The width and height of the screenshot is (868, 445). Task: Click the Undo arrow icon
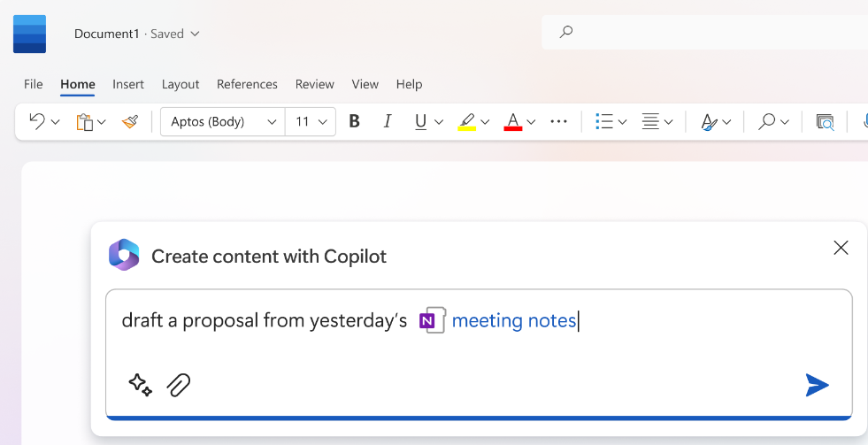pyautogui.click(x=36, y=121)
